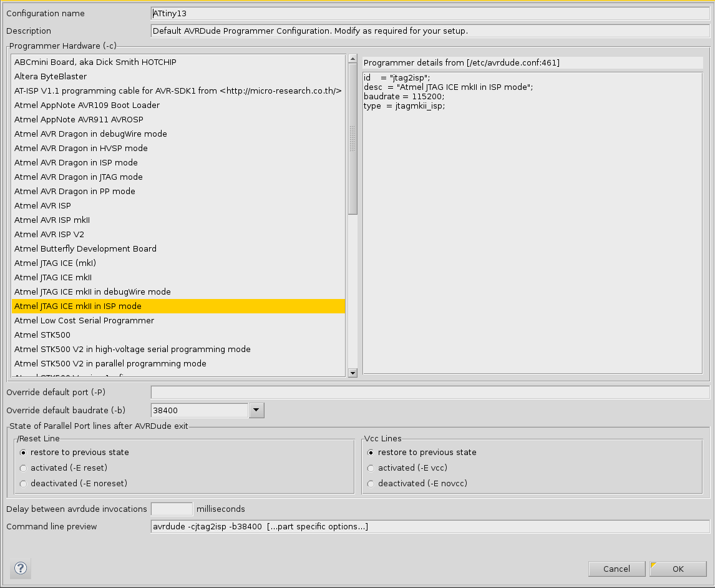Select Atmel AVR Dragon in PP mode
Viewport: 715px width, 588px height.
pos(178,191)
